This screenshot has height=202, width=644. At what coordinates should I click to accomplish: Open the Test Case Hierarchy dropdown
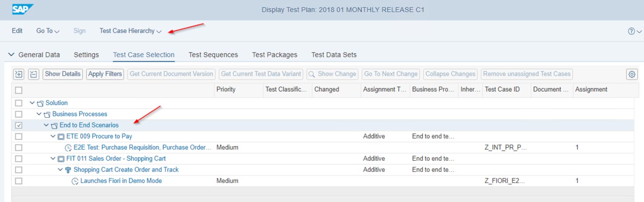(130, 31)
